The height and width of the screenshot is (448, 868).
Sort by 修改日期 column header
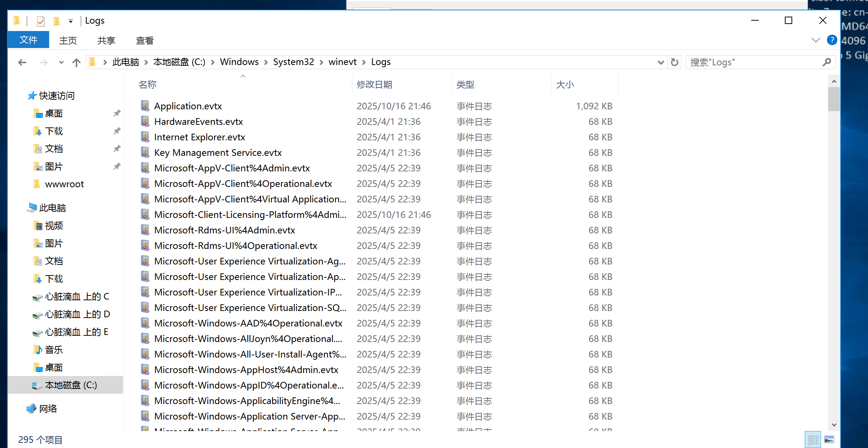coord(374,85)
